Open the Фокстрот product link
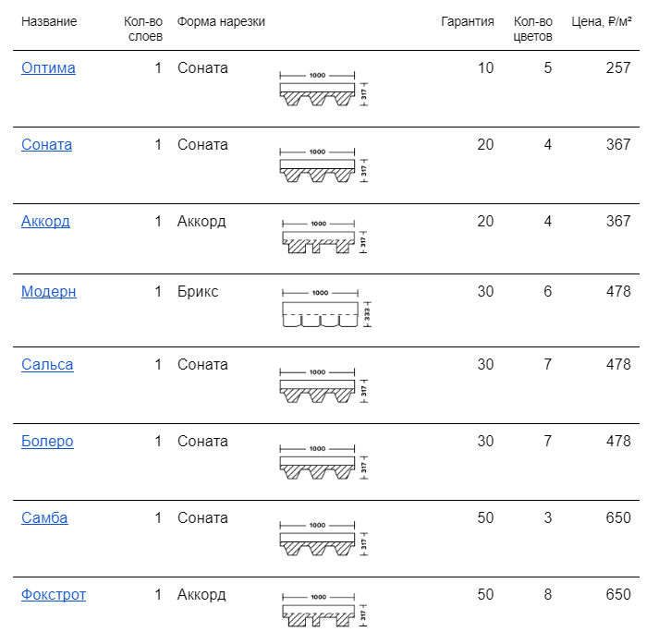 tap(54, 595)
